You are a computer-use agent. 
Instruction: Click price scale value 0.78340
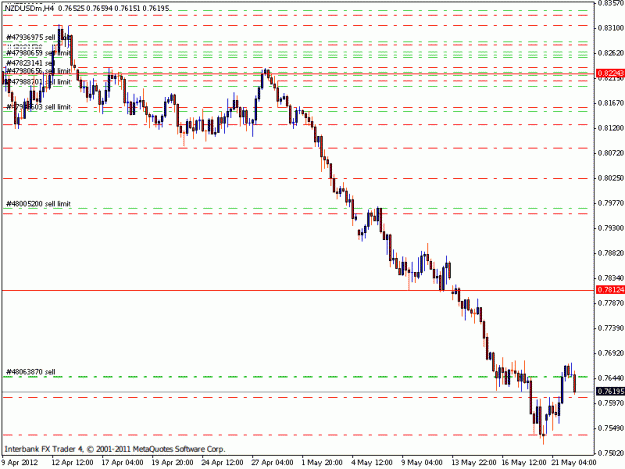coord(611,278)
